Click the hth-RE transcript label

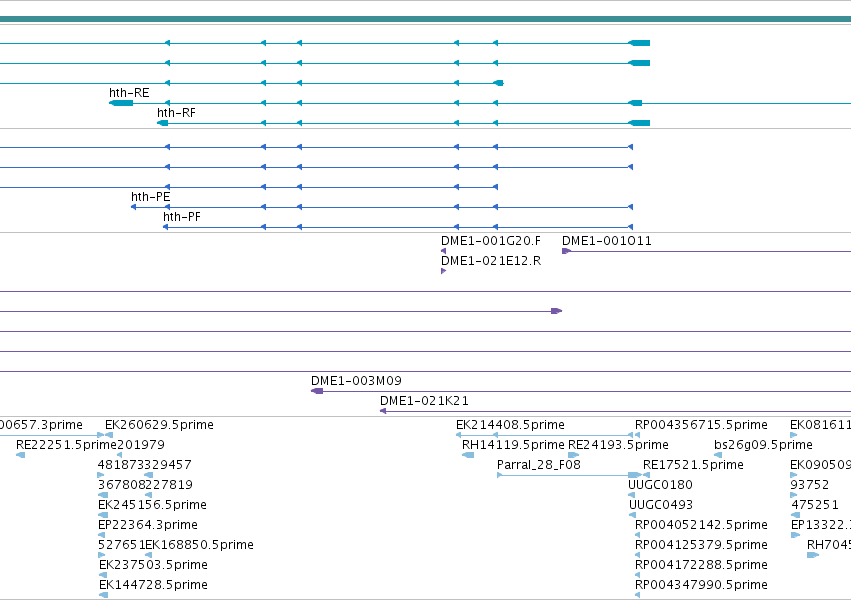coord(129,93)
